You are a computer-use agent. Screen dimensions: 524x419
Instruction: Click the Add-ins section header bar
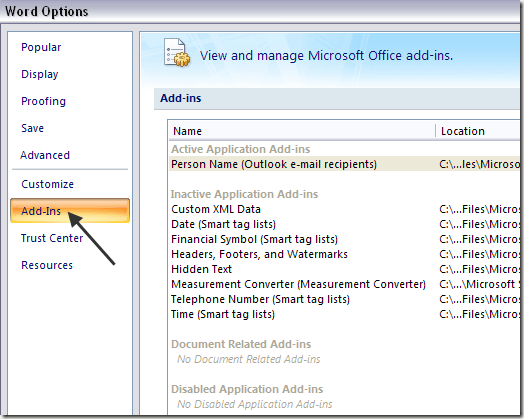coord(337,99)
